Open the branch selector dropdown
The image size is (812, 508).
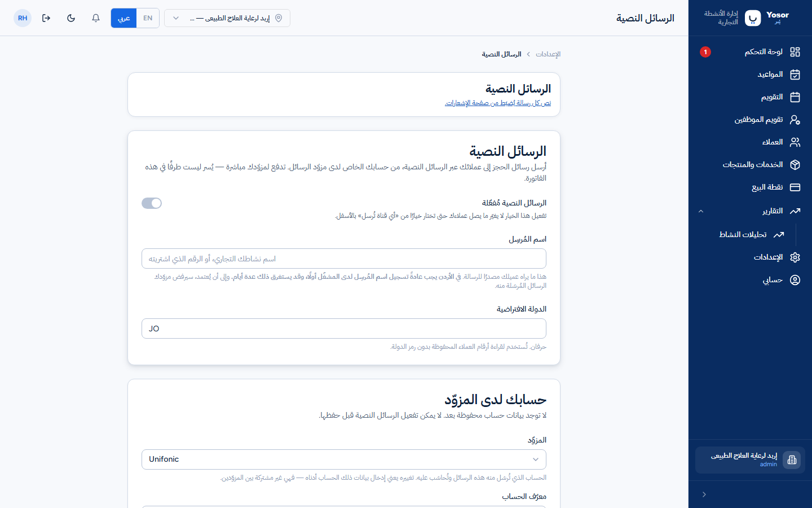tap(227, 18)
